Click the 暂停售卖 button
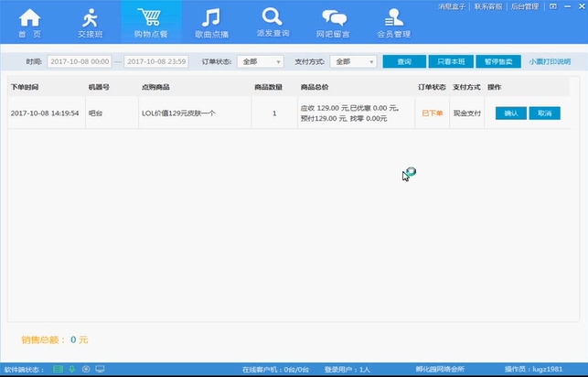Image resolution: width=588 pixels, height=377 pixels. 498,62
